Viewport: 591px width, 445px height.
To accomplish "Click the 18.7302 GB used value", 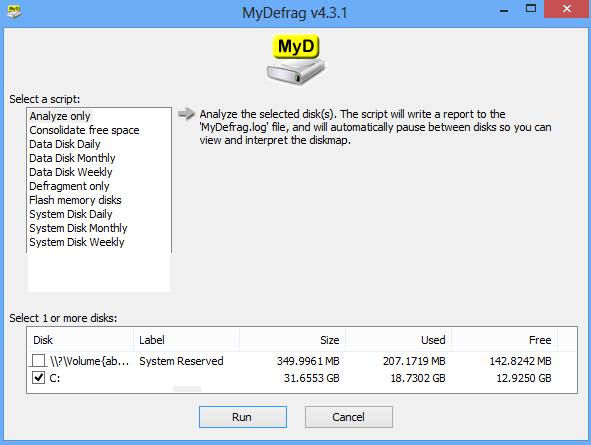I will pyautogui.click(x=418, y=378).
